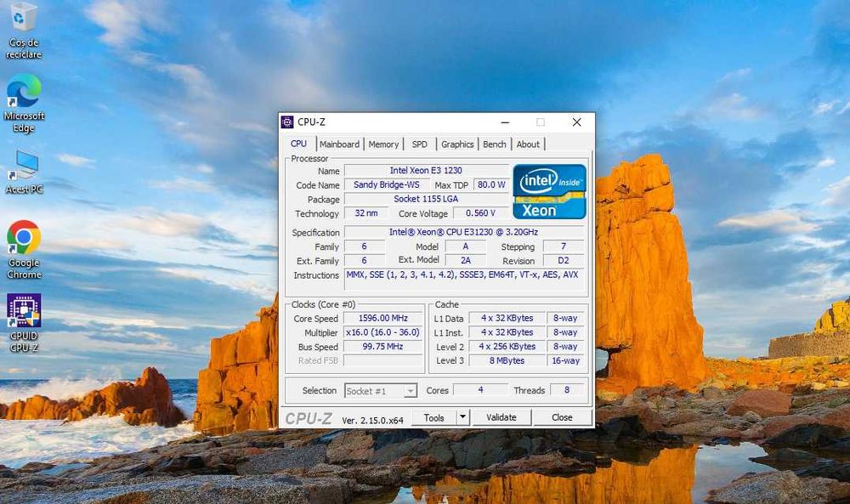Click the empty Rated FSB field
The image size is (850, 504).
click(x=383, y=360)
